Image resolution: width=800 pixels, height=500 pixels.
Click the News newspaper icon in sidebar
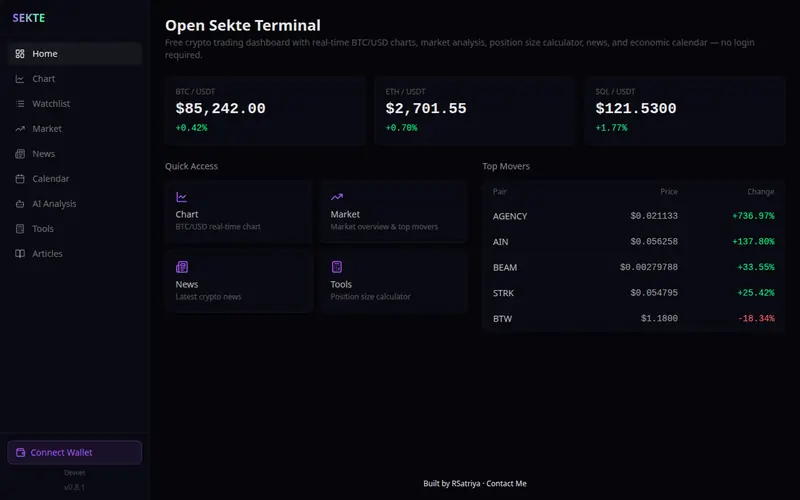(x=20, y=154)
